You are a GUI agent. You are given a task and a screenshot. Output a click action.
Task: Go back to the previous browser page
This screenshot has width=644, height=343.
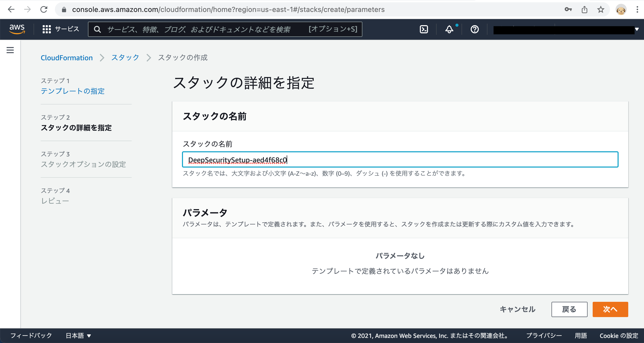pos(11,10)
